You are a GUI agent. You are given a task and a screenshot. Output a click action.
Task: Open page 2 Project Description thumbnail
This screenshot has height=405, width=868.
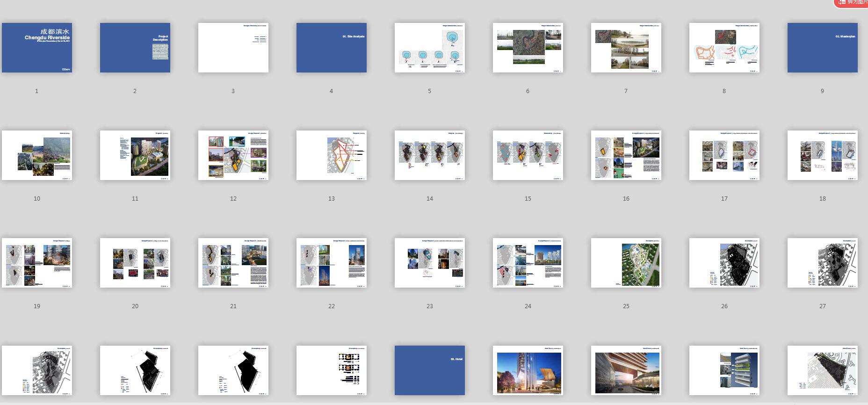[x=135, y=48]
